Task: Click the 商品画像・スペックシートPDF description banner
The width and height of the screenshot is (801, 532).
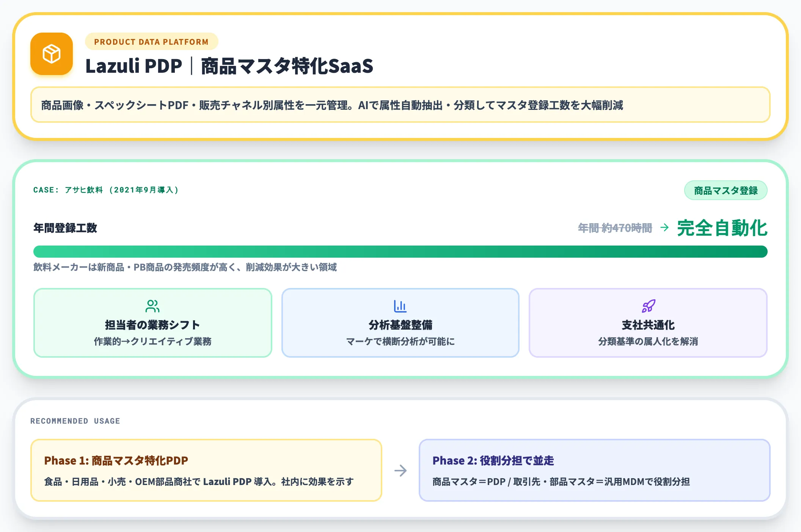Action: (400, 105)
